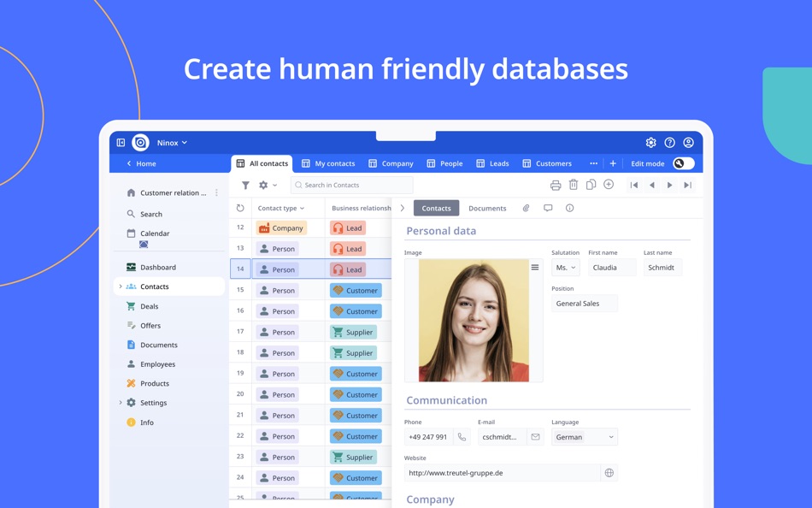Click Business relationship column header
Viewport: 812px width, 508px height.
pyautogui.click(x=361, y=208)
